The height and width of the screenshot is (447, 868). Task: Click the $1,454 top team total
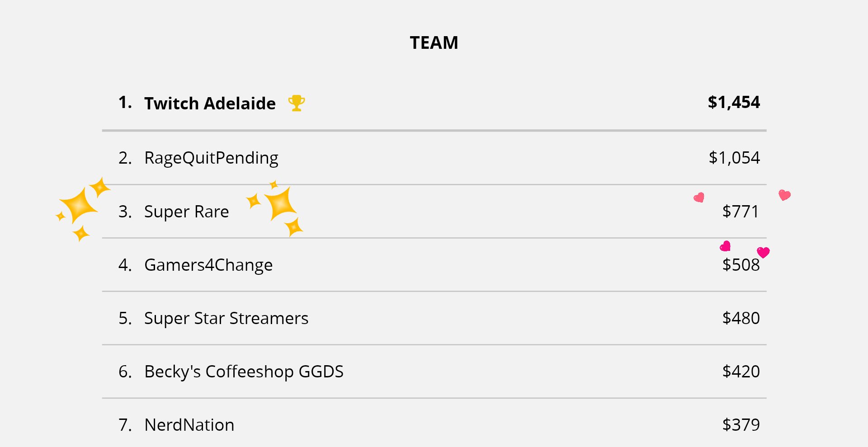(x=734, y=102)
